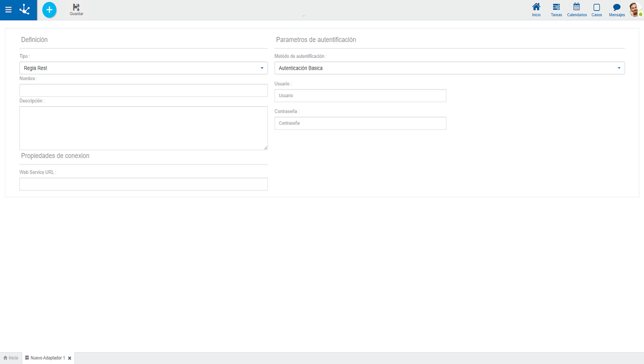This screenshot has width=644, height=364.
Task: Open the Calendarios icon
Action: [577, 9]
